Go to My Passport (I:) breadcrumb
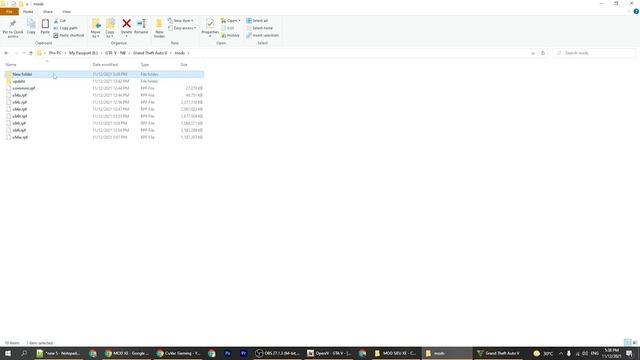 pos(83,53)
